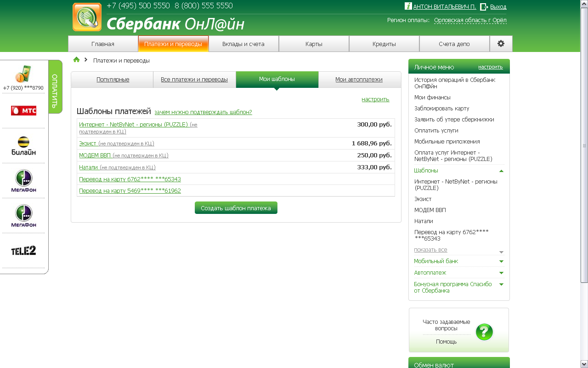This screenshot has width=588, height=368.
Task: Collapse the Шаблоны section arrow
Action: coord(501,171)
